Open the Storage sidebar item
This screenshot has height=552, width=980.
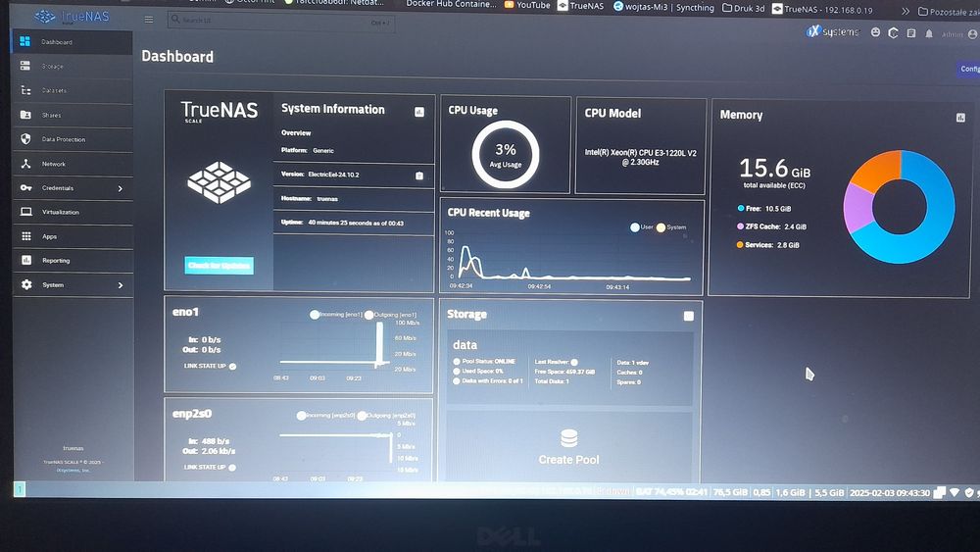(x=72, y=66)
